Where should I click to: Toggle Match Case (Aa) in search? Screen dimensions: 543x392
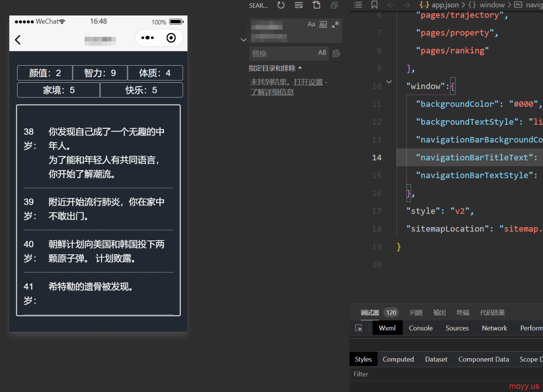(311, 24)
